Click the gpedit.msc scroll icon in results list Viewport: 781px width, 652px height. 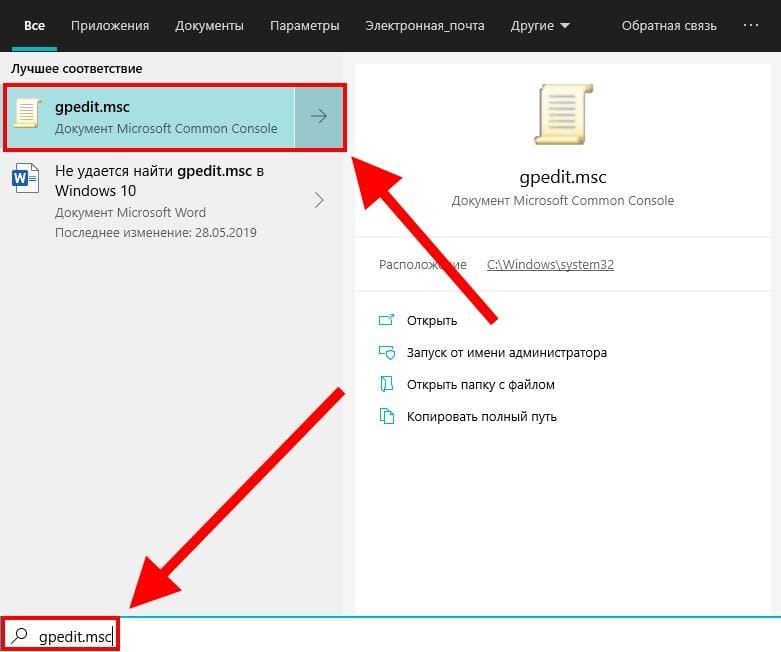[x=27, y=113]
